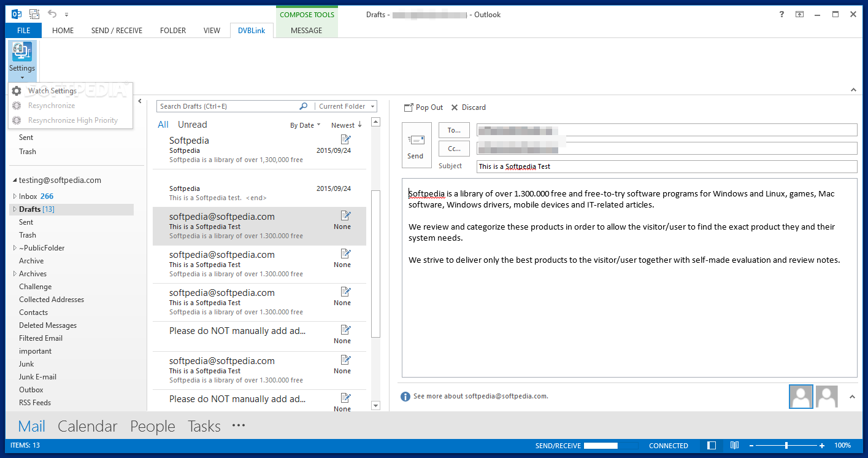Click the draft icon on the selected message
This screenshot has width=868, height=458.
pyautogui.click(x=346, y=215)
